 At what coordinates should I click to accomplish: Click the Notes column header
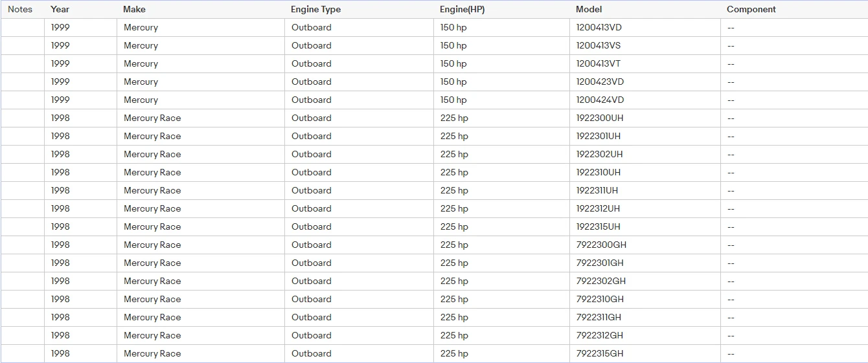pyautogui.click(x=20, y=10)
